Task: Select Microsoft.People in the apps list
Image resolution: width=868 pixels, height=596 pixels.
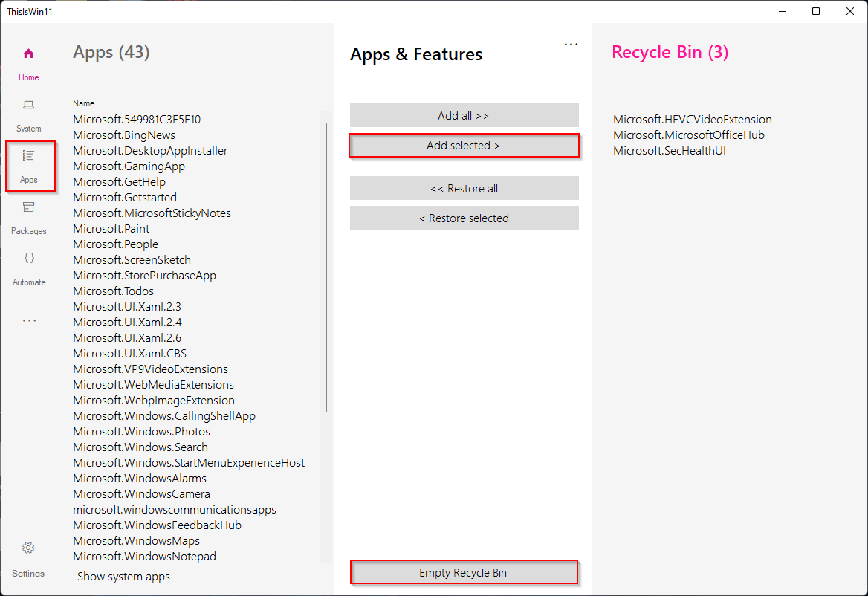Action: tap(115, 244)
